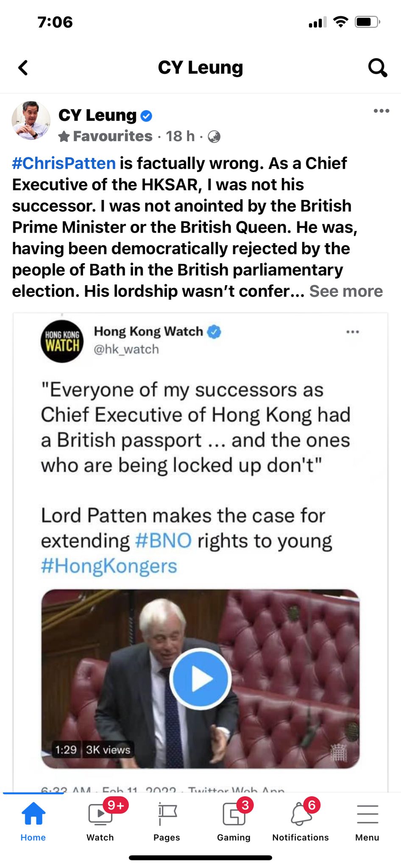Tap the back arrow icon

pos(23,67)
